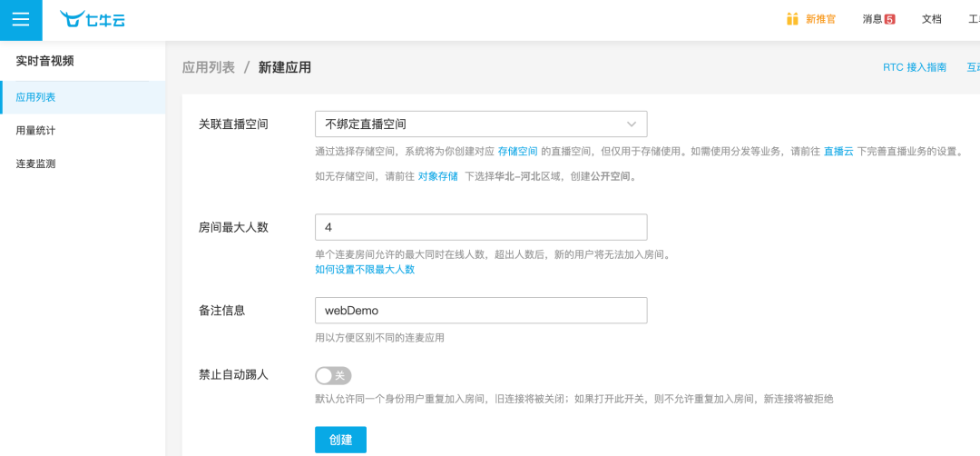The image size is (980, 456).
Task: Open the RTC 接入指南 link
Action: point(914,67)
